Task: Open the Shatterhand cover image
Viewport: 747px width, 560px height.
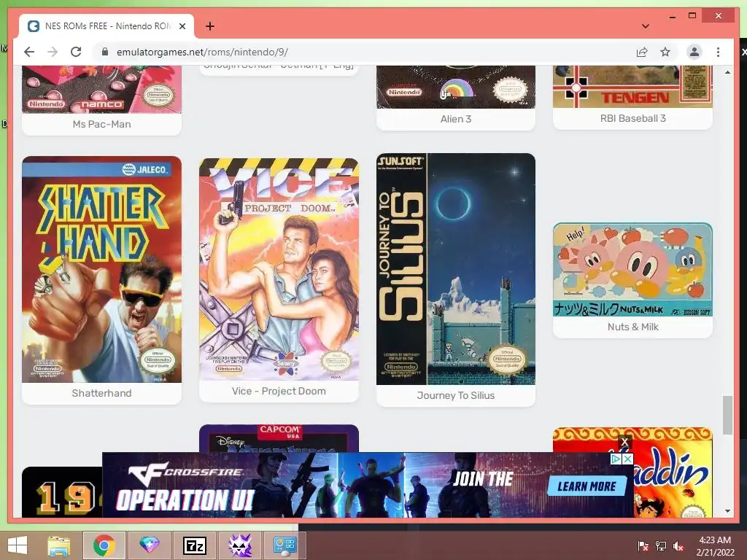Action: (101, 269)
